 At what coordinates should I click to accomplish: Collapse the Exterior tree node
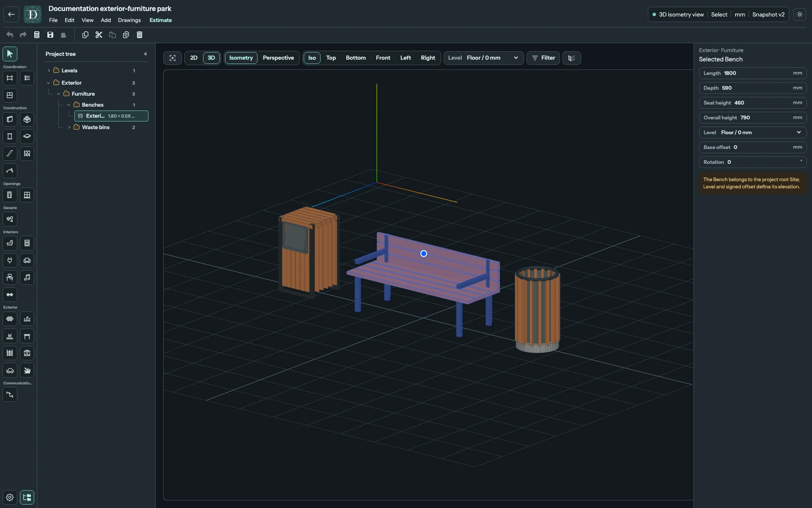[x=49, y=83]
